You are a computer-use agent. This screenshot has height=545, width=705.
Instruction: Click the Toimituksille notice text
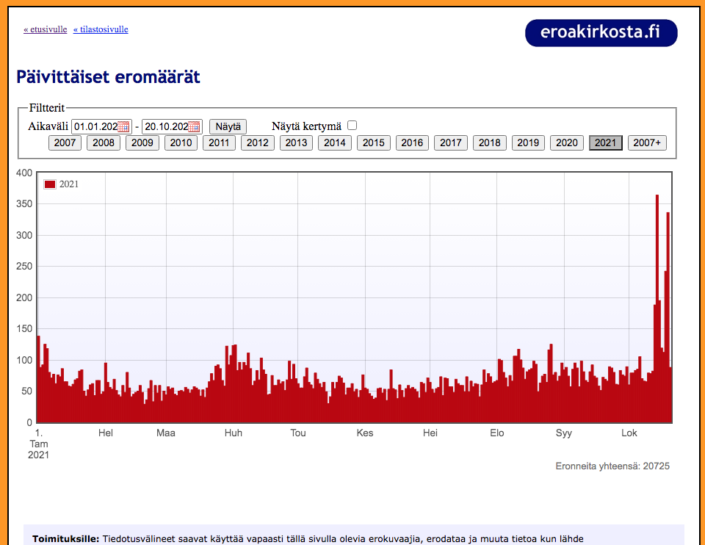[x=308, y=539]
